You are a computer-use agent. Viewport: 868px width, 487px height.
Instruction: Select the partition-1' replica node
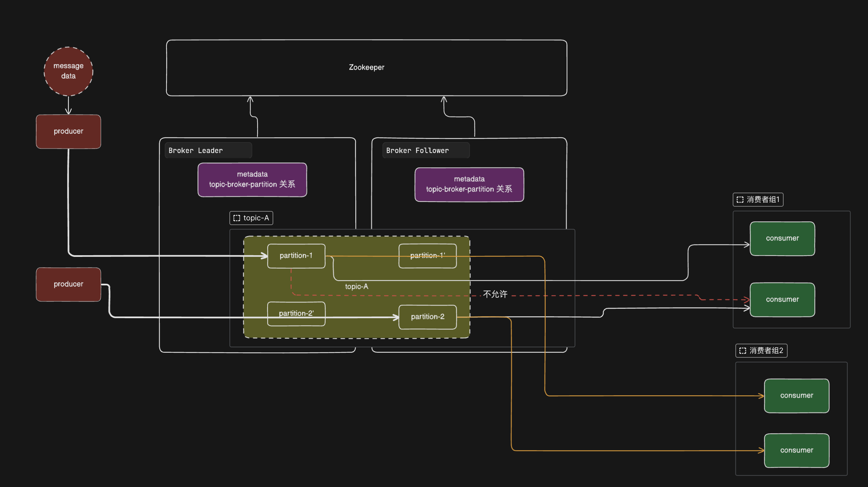click(427, 262)
